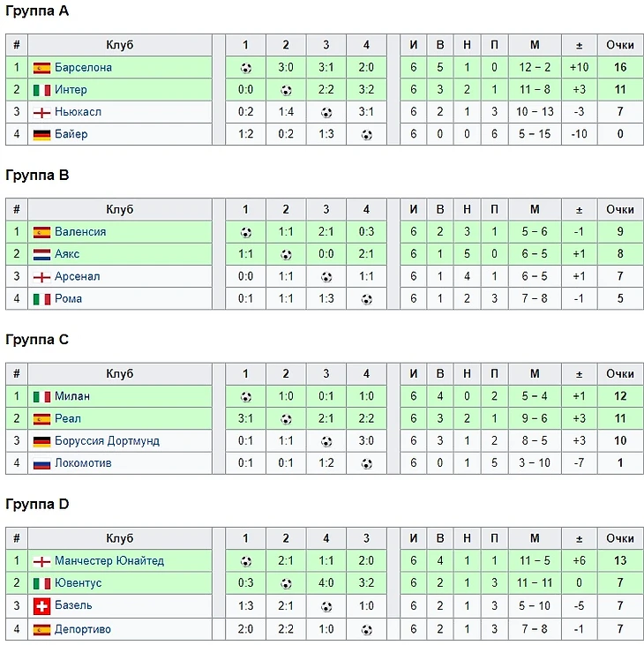Click the Russian flag next to Локомотив
Viewport: 644px width, 645px height.
pyautogui.click(x=41, y=463)
